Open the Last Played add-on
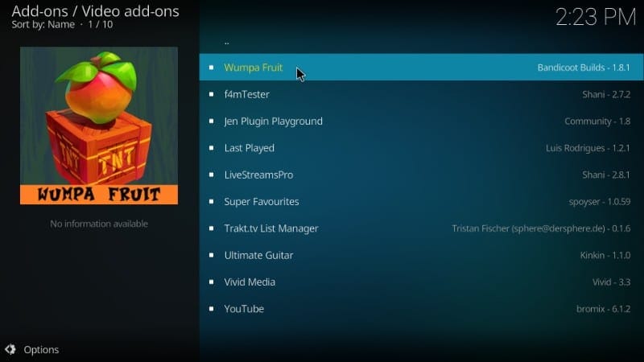644x362 pixels. click(421, 148)
